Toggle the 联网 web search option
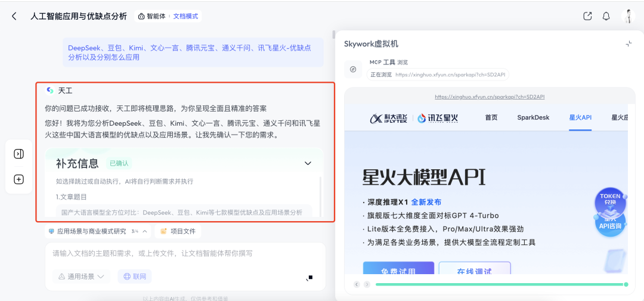The width and height of the screenshot is (644, 301). pyautogui.click(x=135, y=277)
